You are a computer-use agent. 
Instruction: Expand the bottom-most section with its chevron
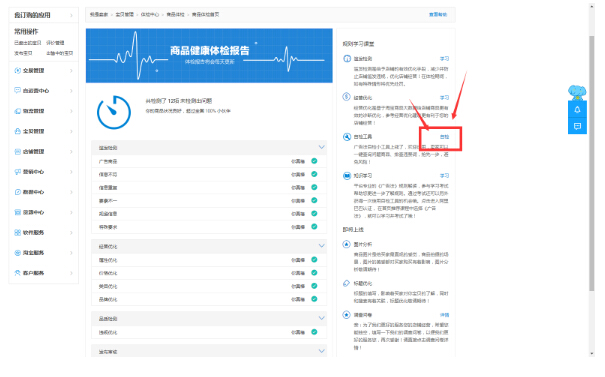point(321,351)
